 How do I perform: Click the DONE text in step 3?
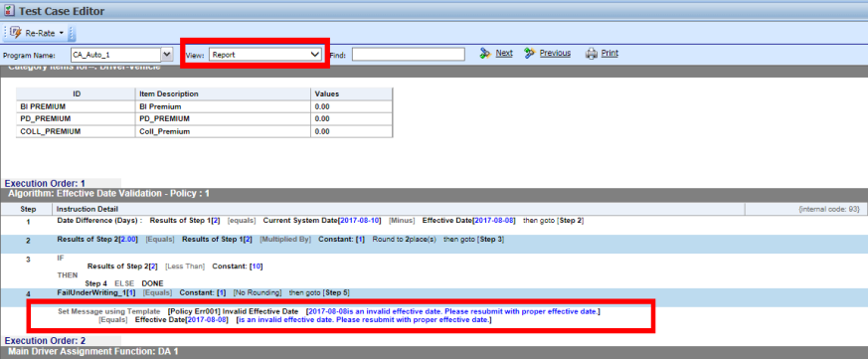click(153, 283)
